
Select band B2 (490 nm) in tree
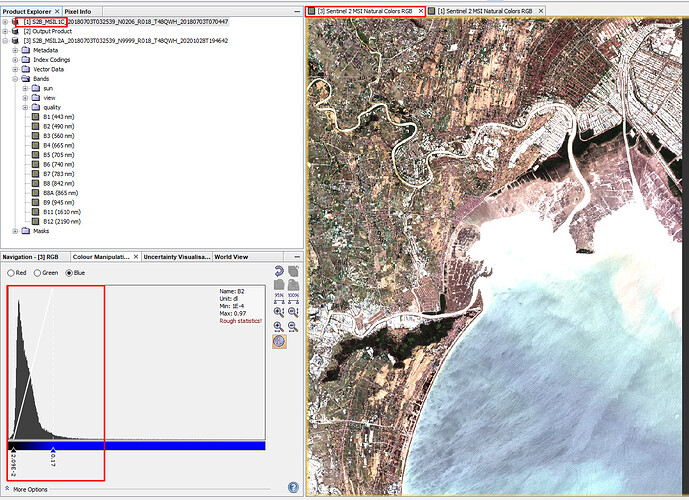tap(58, 126)
